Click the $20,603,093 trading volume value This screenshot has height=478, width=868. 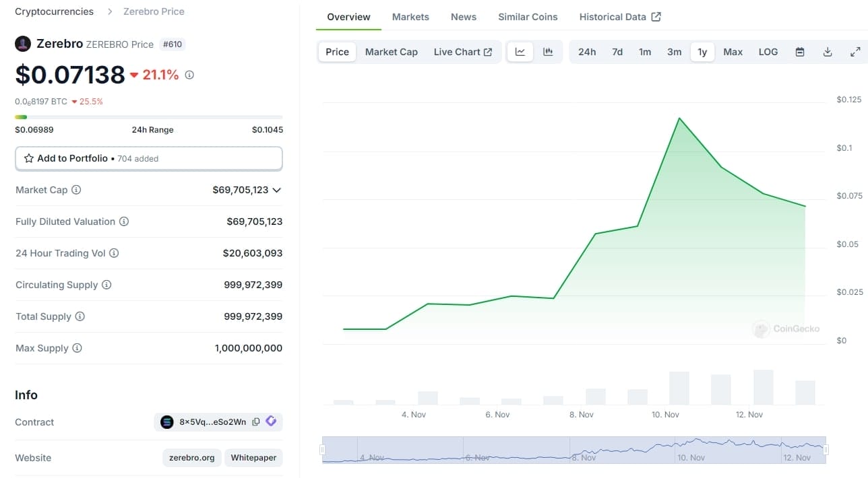click(x=253, y=253)
